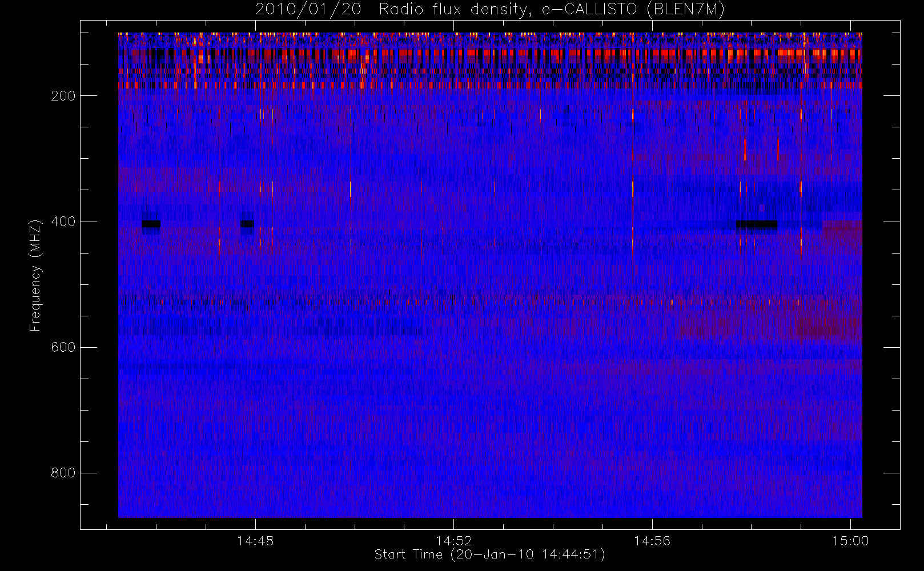The image size is (924, 571).
Task: Select the 800 frequency tick label
Action: click(x=63, y=473)
